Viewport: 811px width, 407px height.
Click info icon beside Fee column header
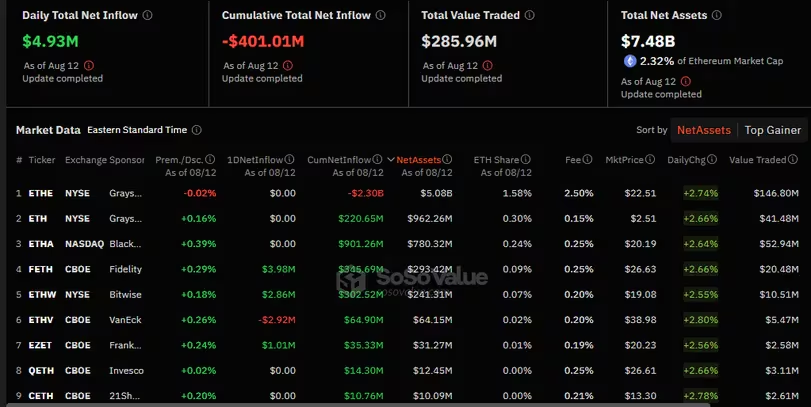586,160
